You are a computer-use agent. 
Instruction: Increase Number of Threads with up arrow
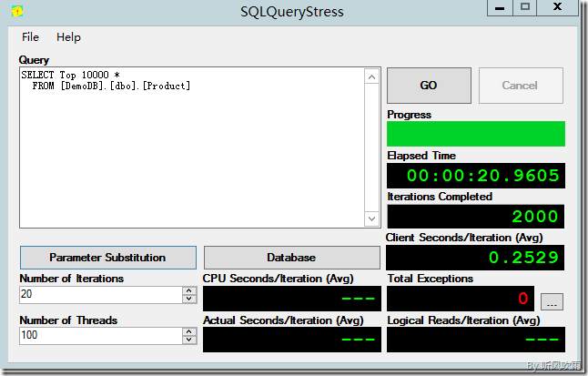click(x=189, y=331)
